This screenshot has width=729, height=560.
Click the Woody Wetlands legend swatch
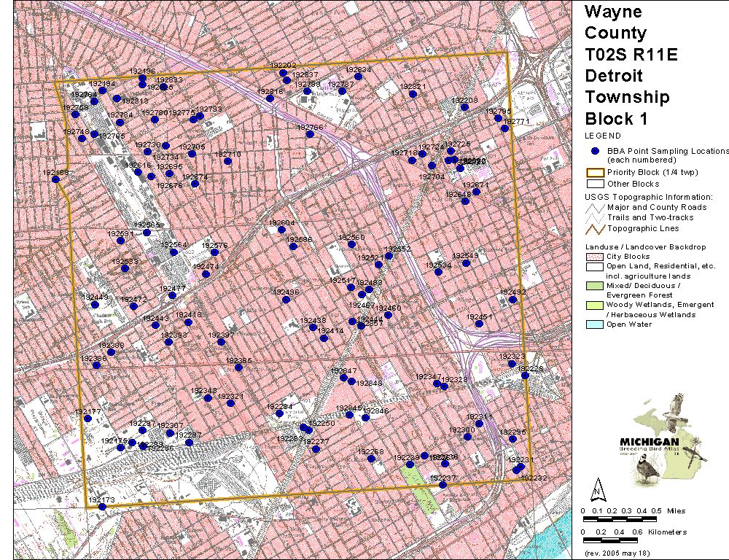click(595, 305)
